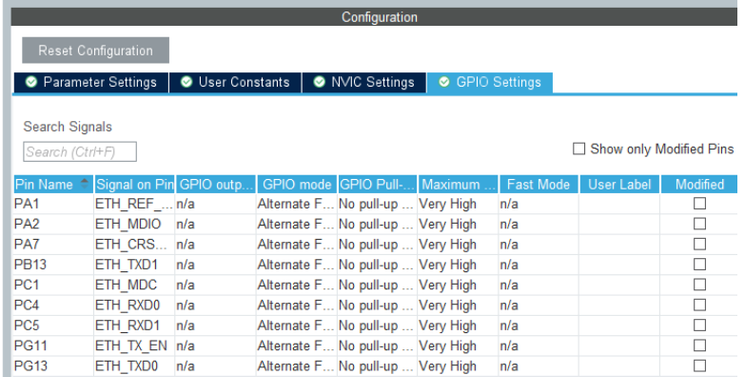Click the ETH_MDIO signal cell
Viewport: 745px width, 377px height.
coord(134,224)
